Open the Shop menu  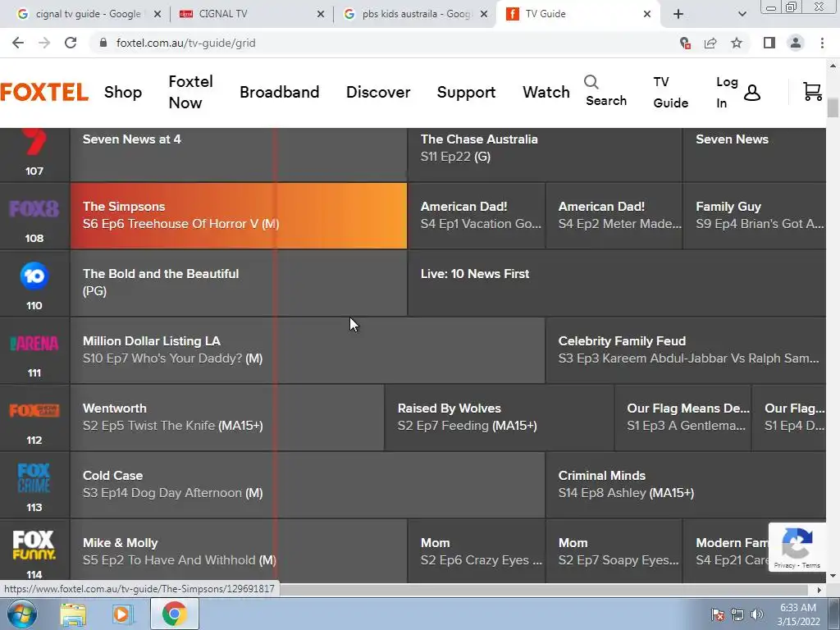click(x=123, y=92)
